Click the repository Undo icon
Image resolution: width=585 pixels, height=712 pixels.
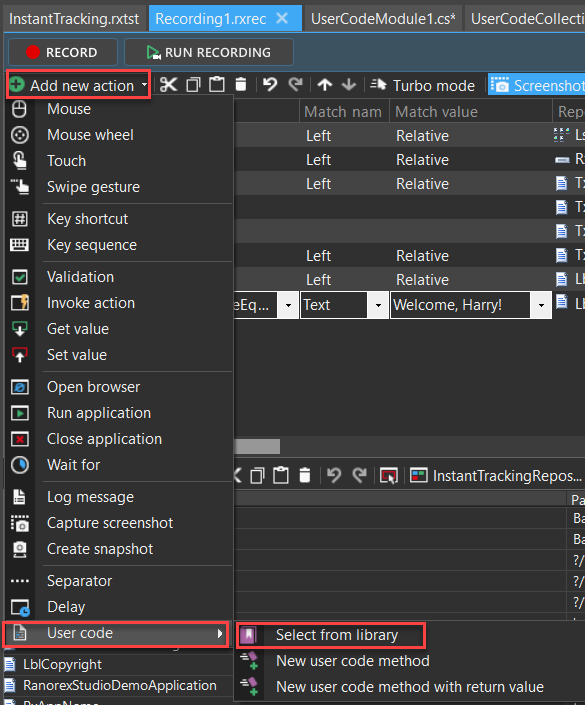point(334,476)
